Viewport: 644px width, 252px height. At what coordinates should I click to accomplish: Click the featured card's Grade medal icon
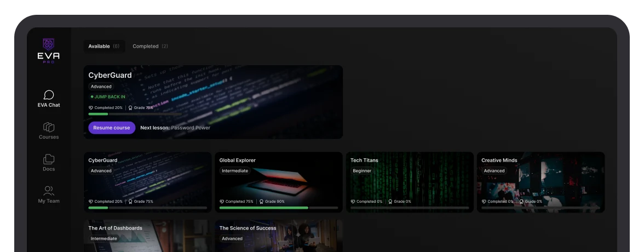pyautogui.click(x=130, y=108)
